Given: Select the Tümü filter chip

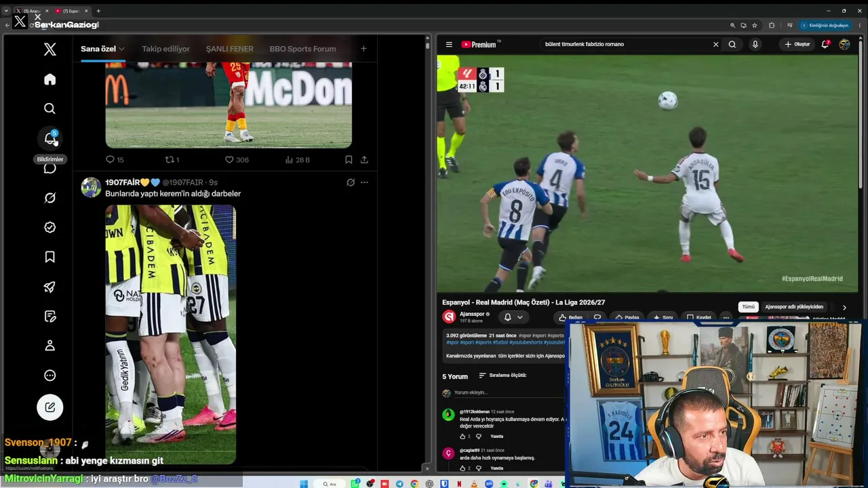Looking at the screenshot, I should tap(748, 307).
